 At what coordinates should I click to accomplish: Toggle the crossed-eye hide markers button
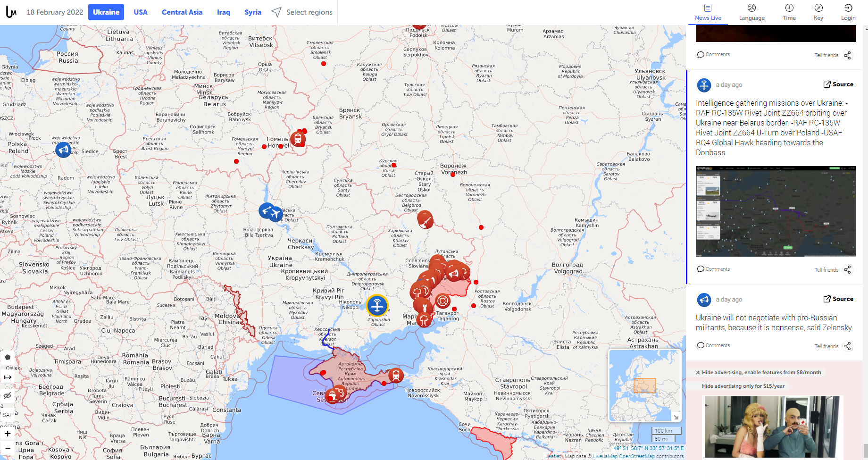[x=8, y=395]
